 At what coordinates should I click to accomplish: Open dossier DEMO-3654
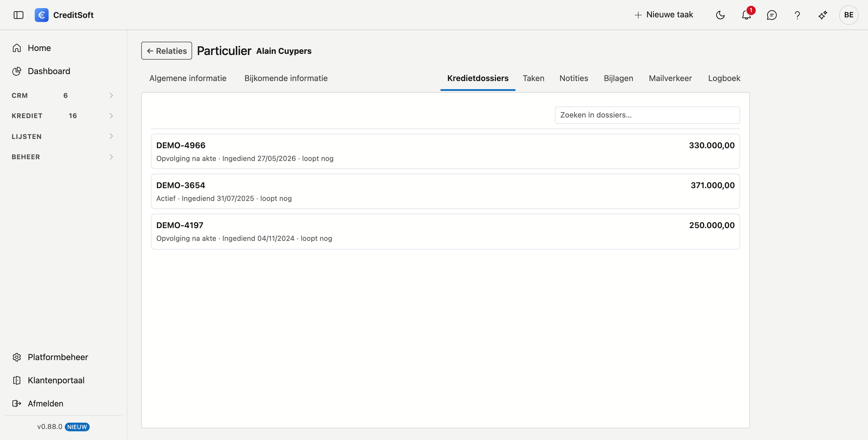446,191
